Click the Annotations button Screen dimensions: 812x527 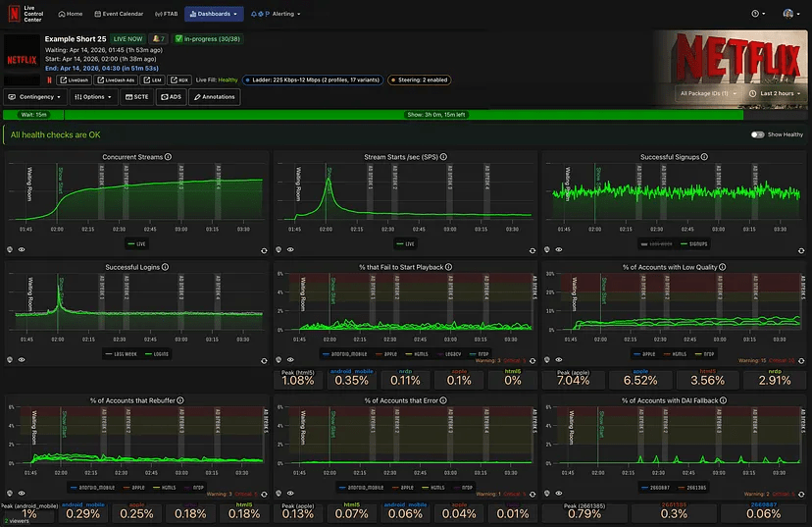214,97
